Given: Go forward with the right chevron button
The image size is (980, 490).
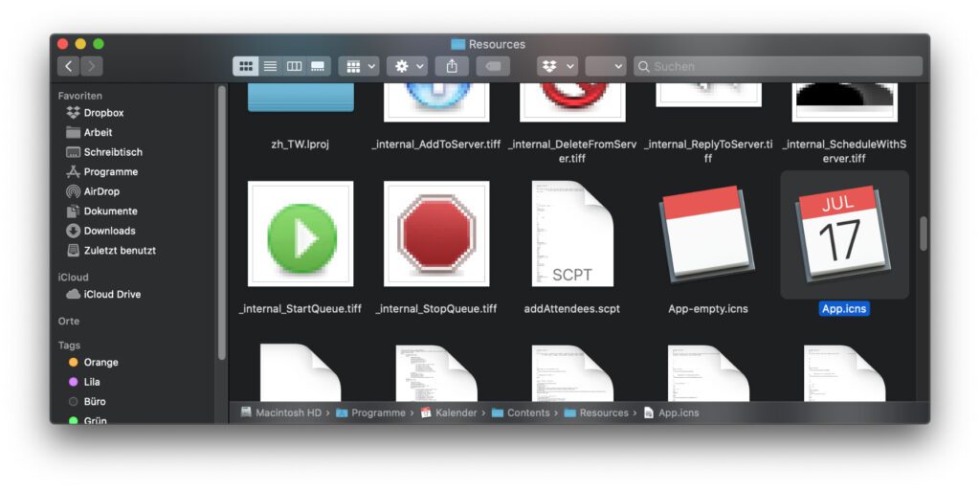Looking at the screenshot, I should point(91,66).
